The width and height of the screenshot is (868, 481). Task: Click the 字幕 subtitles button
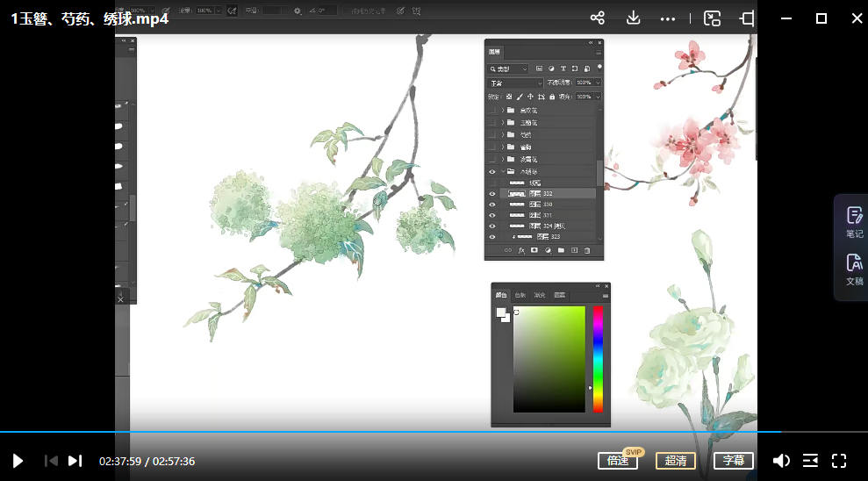point(734,461)
